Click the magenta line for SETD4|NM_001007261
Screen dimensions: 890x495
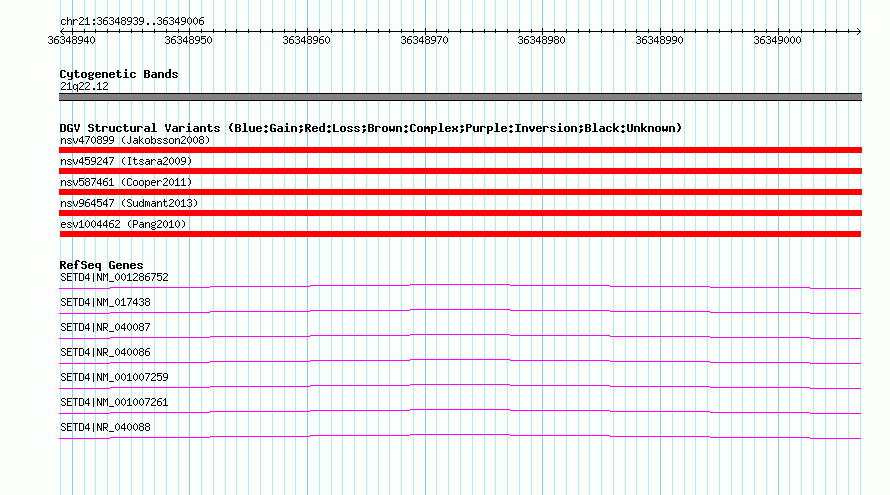click(460, 411)
